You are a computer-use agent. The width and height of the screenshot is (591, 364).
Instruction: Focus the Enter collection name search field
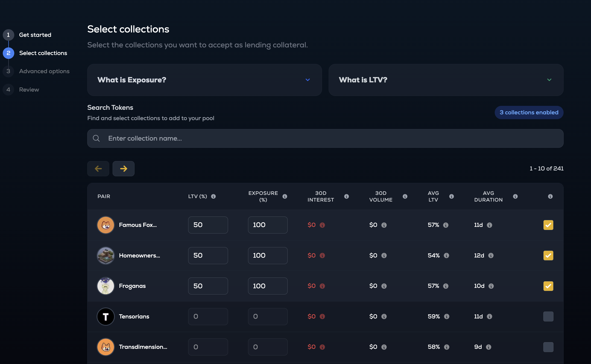(325, 139)
